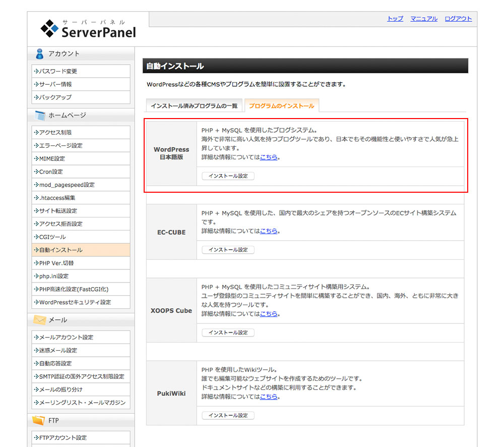
Task: Select エラーページ設定 menu item
Action: (81, 145)
